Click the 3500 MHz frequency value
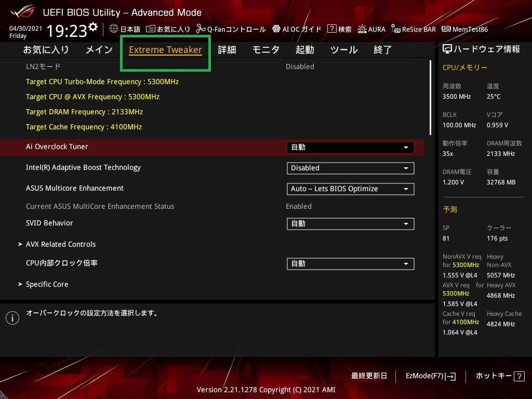 457,97
